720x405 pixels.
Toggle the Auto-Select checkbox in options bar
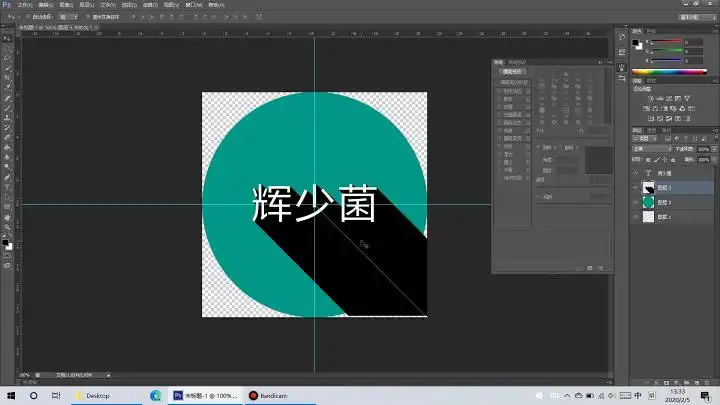point(30,17)
